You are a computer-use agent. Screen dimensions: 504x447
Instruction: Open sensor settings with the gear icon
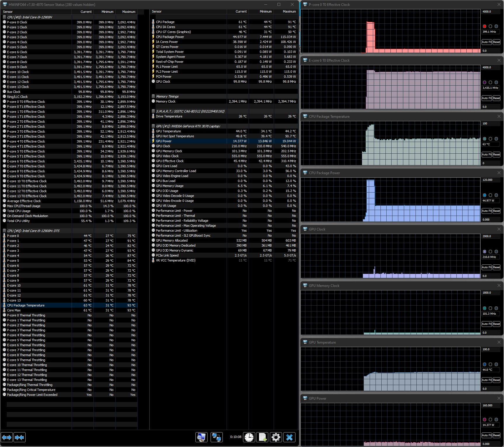[x=276, y=437]
